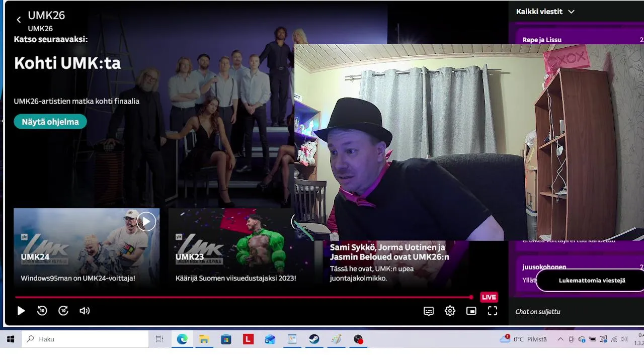Play the video stream

21,311
